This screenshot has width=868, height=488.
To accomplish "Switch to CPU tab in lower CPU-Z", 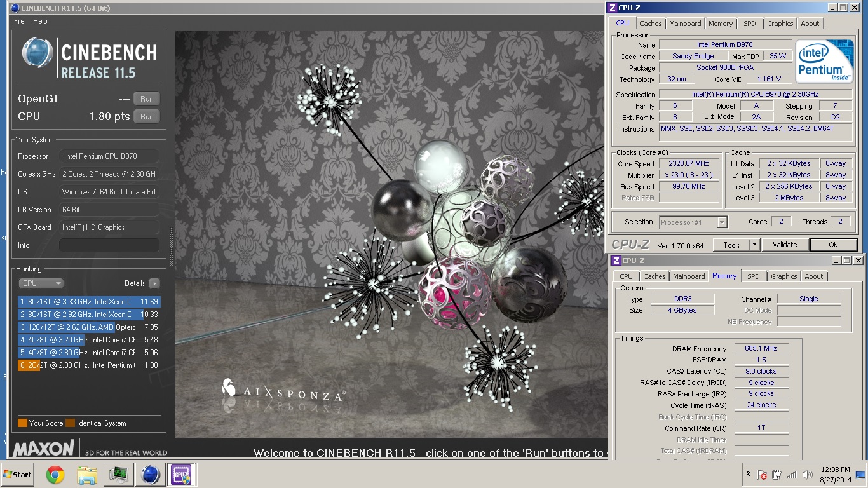I will point(626,276).
